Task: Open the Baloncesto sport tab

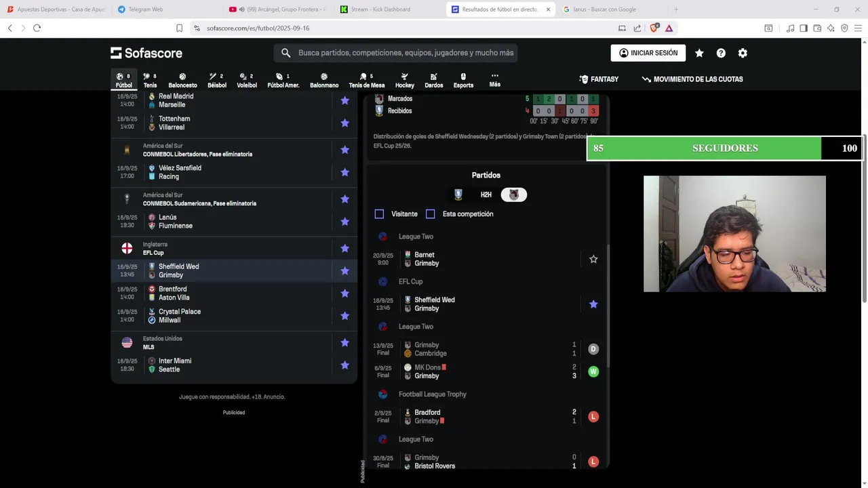Action: pos(182,80)
